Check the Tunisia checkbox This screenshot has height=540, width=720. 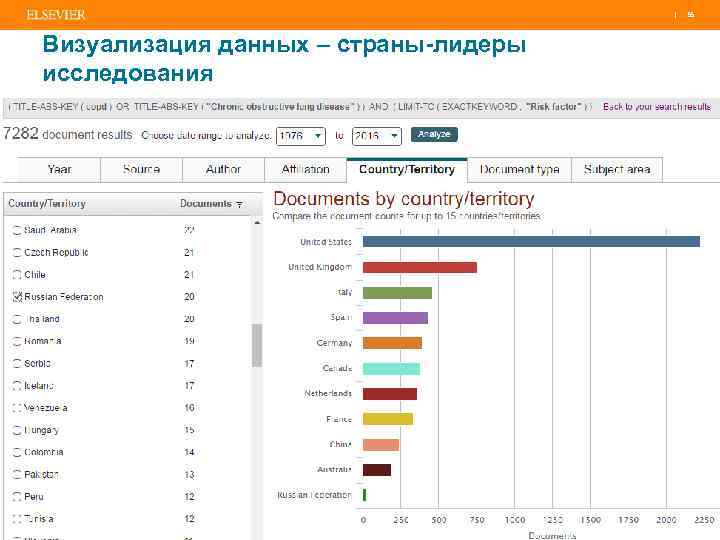click(17, 519)
